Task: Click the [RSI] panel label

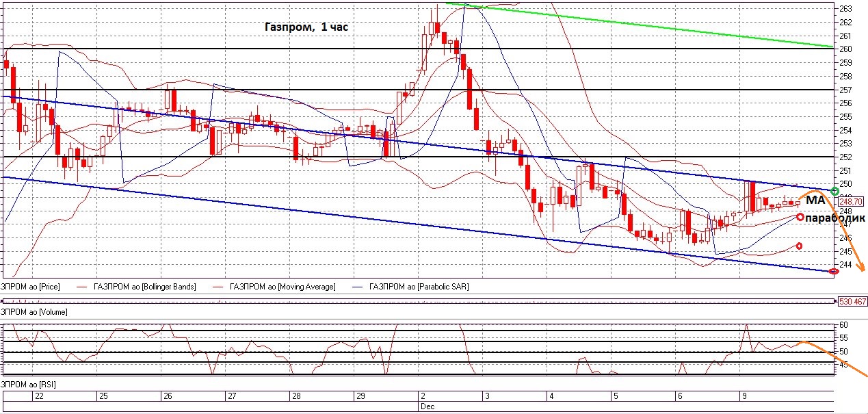Action: coord(29,385)
